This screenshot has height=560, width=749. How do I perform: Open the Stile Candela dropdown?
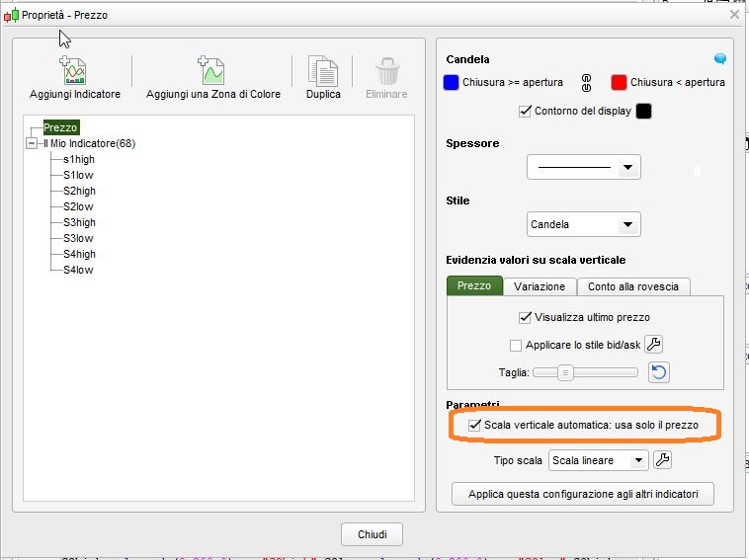click(x=584, y=224)
